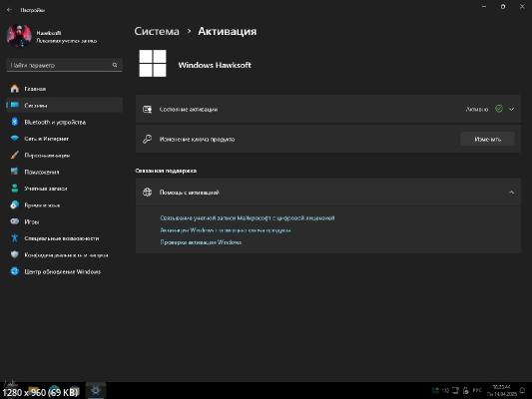Click the Специальные возможности accessibility icon
Screen dimensions: 532x399
coord(15,238)
